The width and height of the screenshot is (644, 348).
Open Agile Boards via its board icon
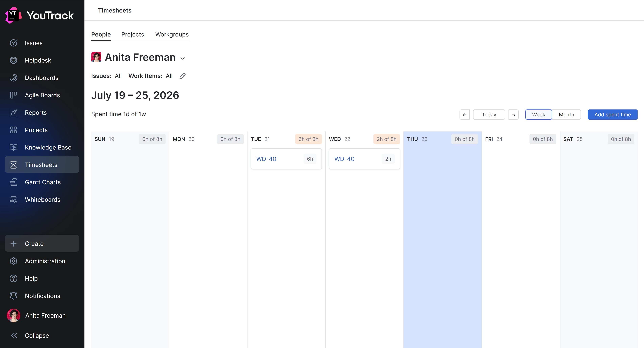pyautogui.click(x=14, y=95)
